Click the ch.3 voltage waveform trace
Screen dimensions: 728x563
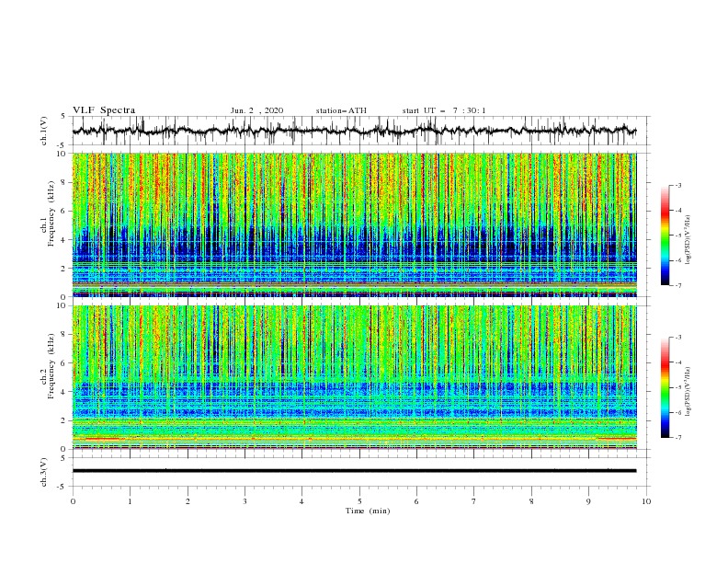(354, 471)
